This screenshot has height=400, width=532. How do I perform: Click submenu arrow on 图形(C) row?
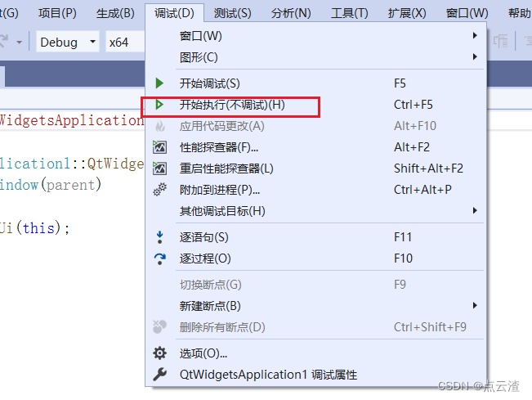point(475,56)
